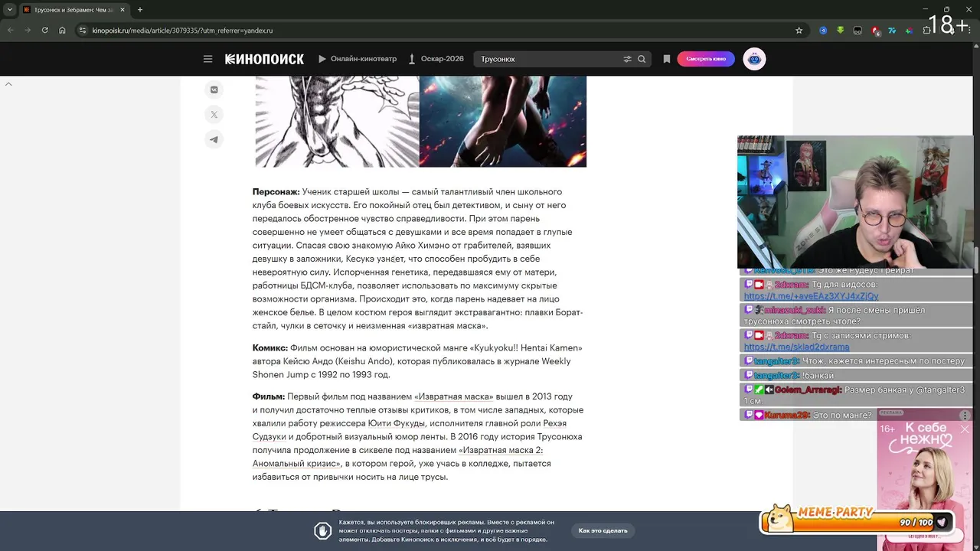980x551 pixels.
Task: Click the minazuki_zuki username in chat
Action: 795,310
